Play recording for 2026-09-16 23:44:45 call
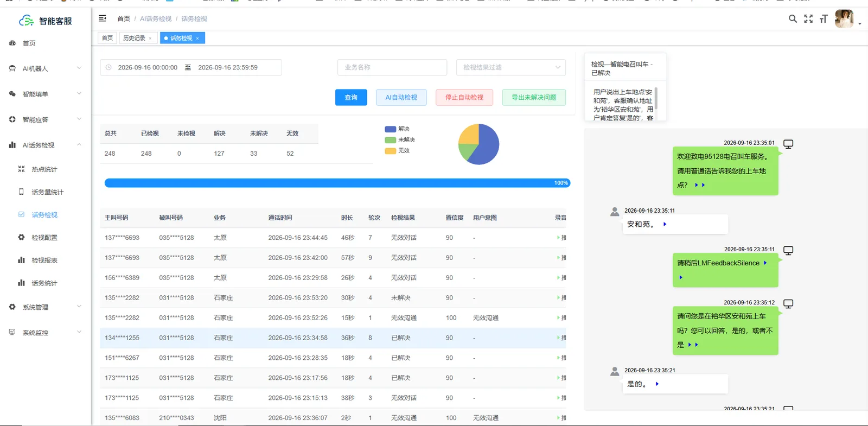 pos(561,238)
